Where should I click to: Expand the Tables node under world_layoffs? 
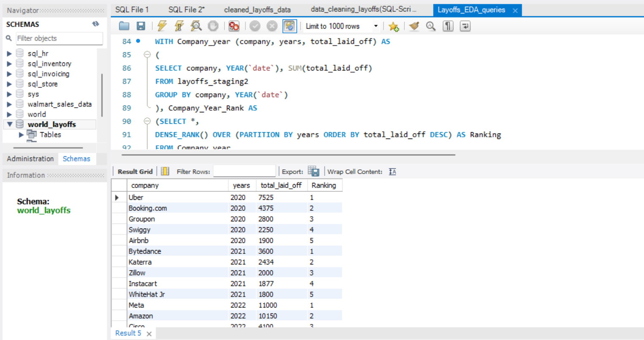[x=21, y=135]
